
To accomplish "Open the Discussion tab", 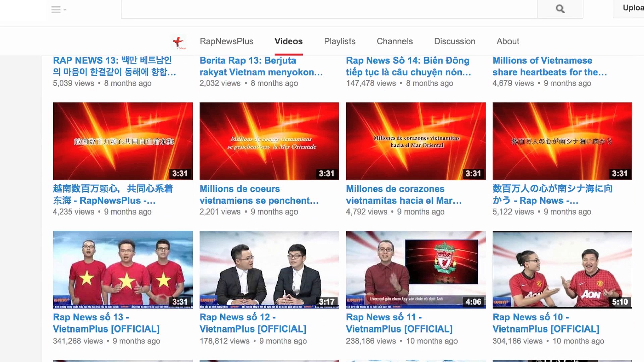I will [454, 41].
